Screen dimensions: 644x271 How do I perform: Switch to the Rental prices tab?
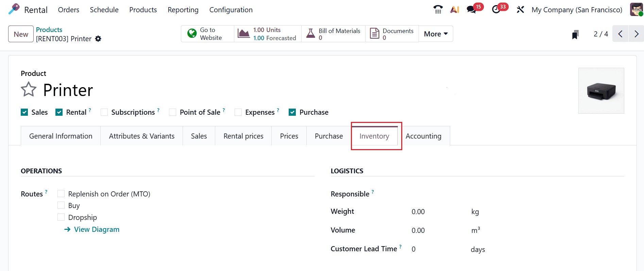pyautogui.click(x=243, y=136)
